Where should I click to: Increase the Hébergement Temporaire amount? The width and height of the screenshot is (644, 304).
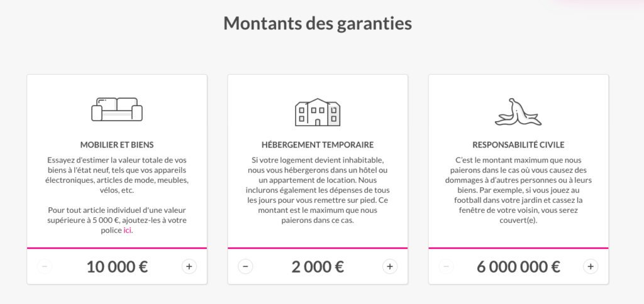pos(390,266)
